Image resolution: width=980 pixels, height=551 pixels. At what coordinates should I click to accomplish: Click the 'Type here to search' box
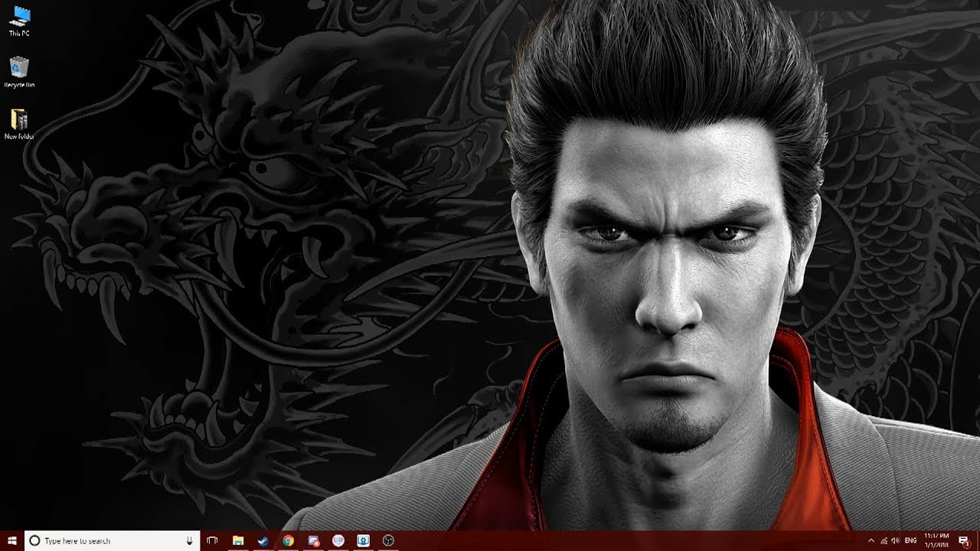pos(113,540)
